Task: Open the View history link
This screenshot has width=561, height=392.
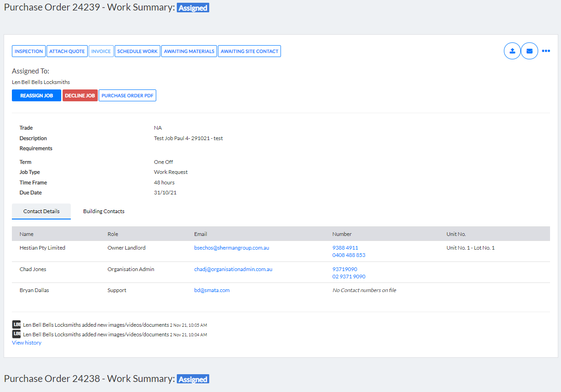Action: 26,343
